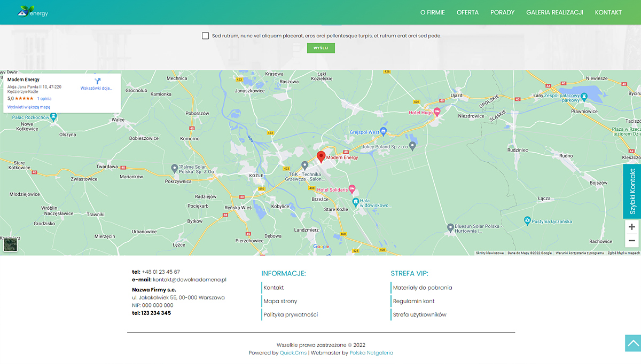
Task: Switch to satellite view thumbnail
Action: [x=11, y=244]
